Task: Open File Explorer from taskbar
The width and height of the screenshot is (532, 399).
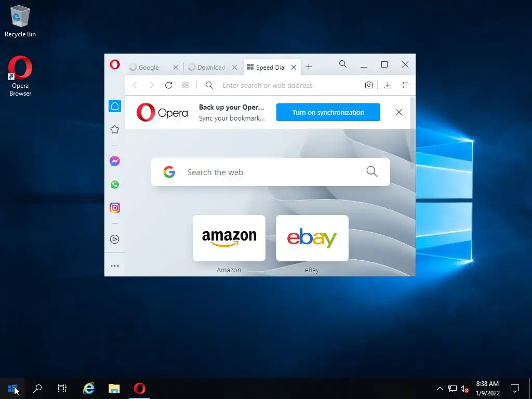Action: click(114, 389)
